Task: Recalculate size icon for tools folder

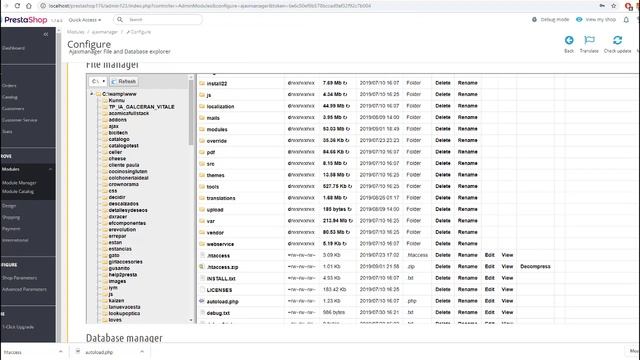Action: pyautogui.click(x=350, y=186)
